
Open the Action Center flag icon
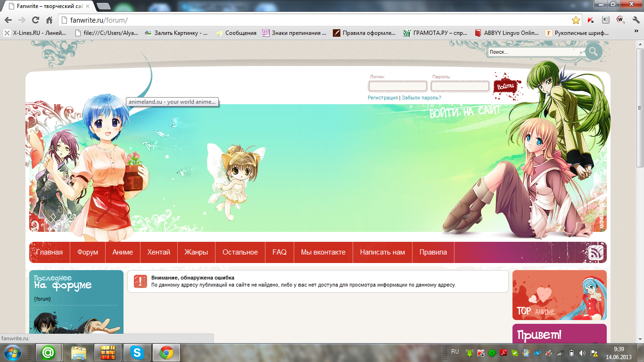594,353
